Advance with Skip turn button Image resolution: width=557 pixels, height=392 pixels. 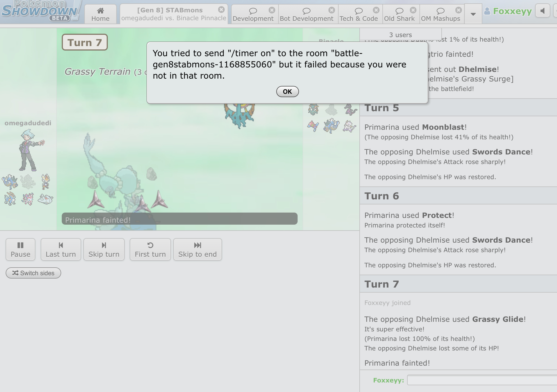click(104, 249)
